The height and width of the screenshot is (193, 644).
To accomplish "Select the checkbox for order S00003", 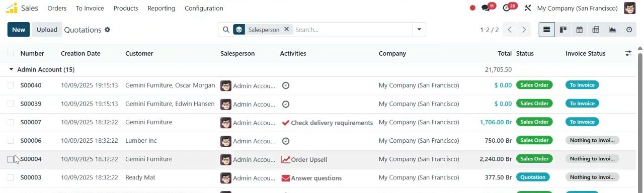I will tap(11, 178).
